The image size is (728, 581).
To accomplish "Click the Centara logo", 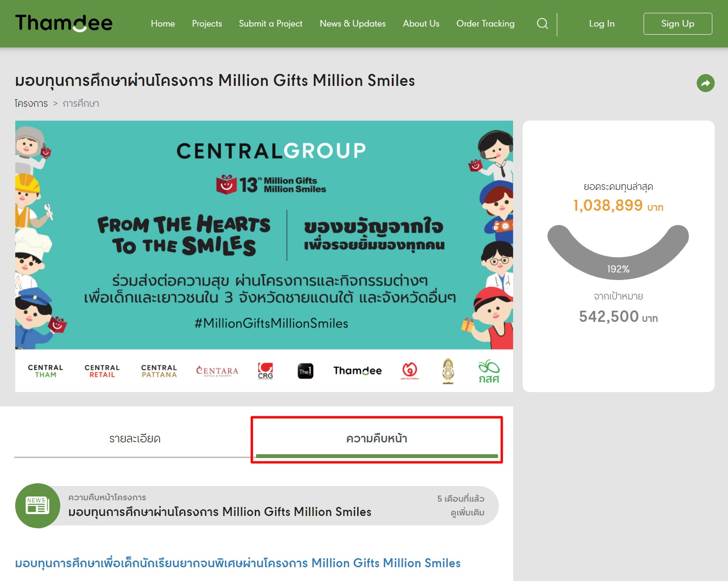I will point(217,371).
